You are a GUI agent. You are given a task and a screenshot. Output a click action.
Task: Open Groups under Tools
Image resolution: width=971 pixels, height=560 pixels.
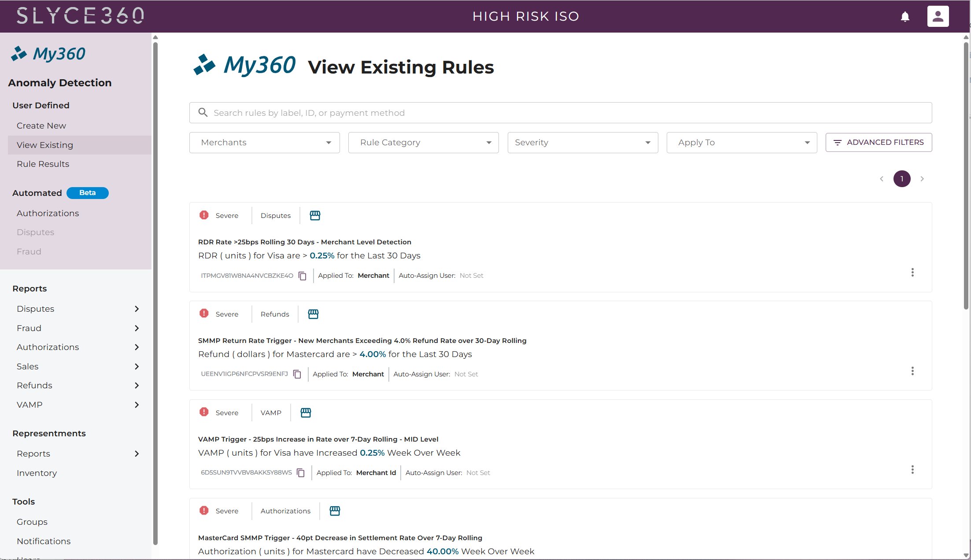point(32,522)
